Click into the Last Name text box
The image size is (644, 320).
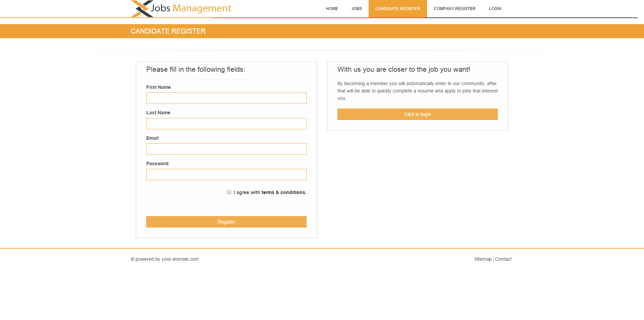click(226, 124)
